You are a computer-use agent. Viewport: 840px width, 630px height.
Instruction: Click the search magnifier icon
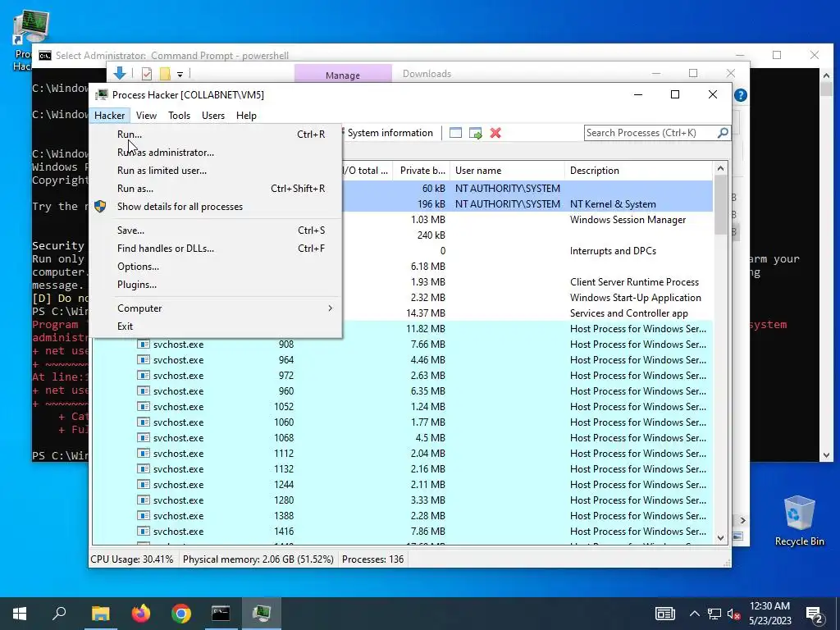tap(723, 132)
